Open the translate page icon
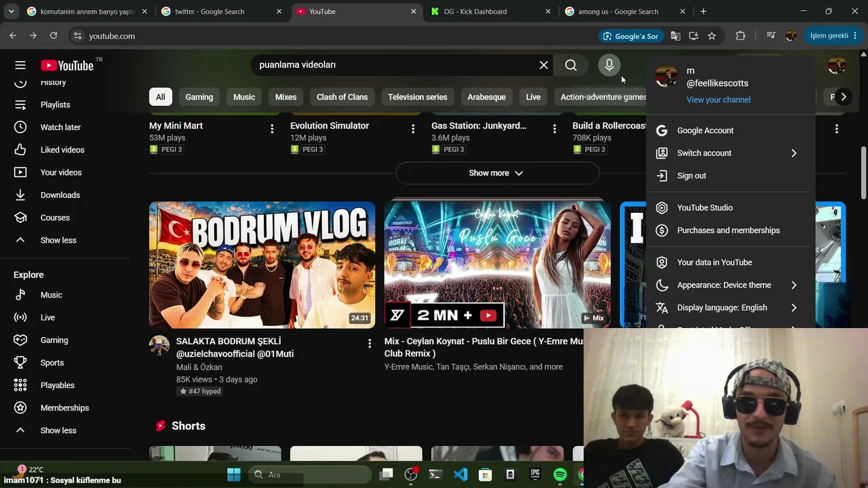Screen dimensions: 868x488 coord(675,36)
